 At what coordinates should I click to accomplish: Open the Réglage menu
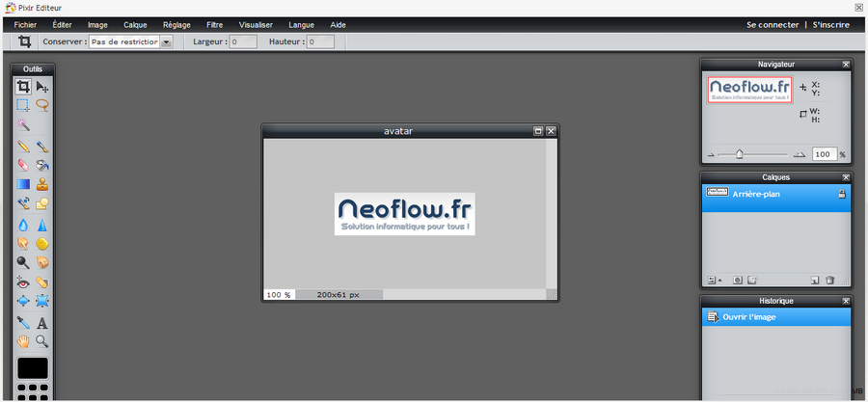pos(176,25)
